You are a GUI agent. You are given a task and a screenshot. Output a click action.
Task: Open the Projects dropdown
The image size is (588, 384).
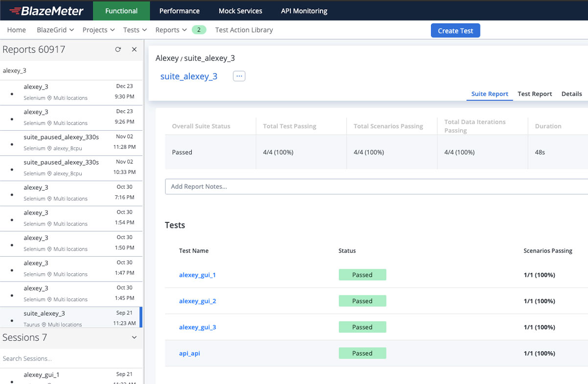98,30
